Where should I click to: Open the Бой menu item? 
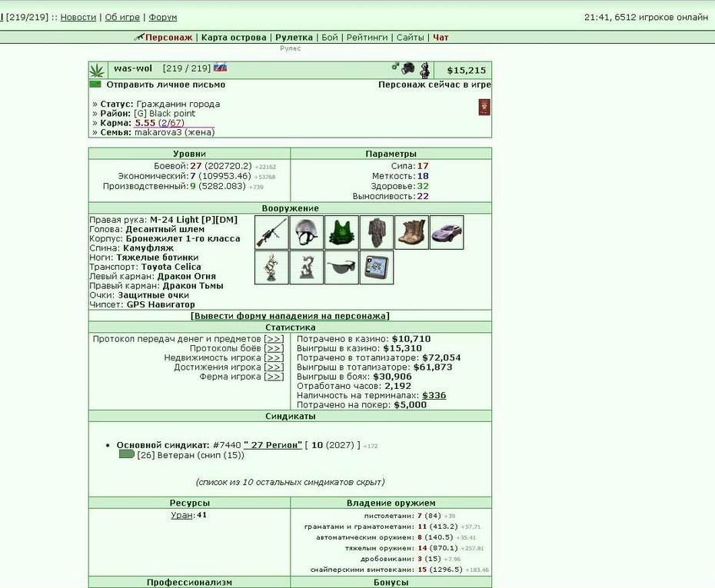tap(330, 38)
